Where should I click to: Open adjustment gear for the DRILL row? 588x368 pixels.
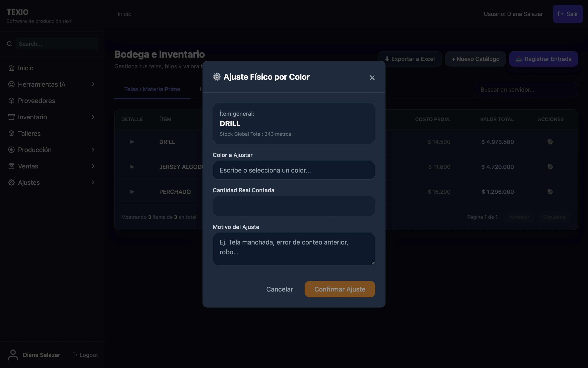550,142
